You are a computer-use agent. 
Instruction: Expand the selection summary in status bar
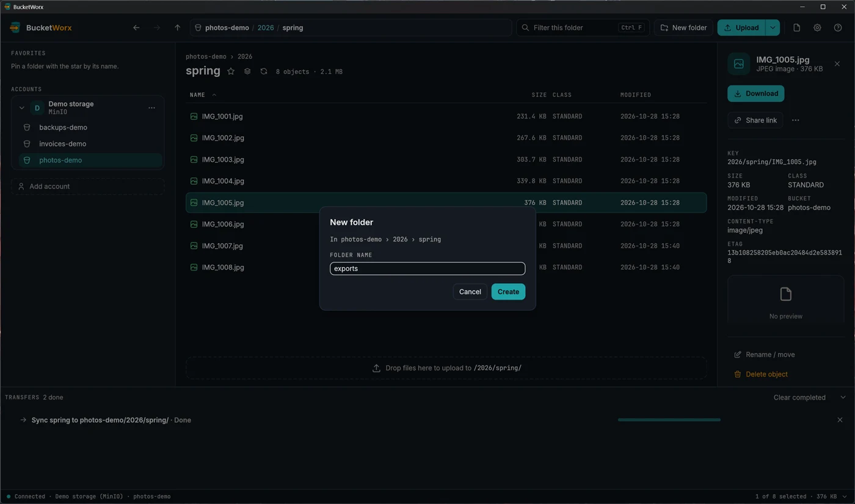pos(843,497)
